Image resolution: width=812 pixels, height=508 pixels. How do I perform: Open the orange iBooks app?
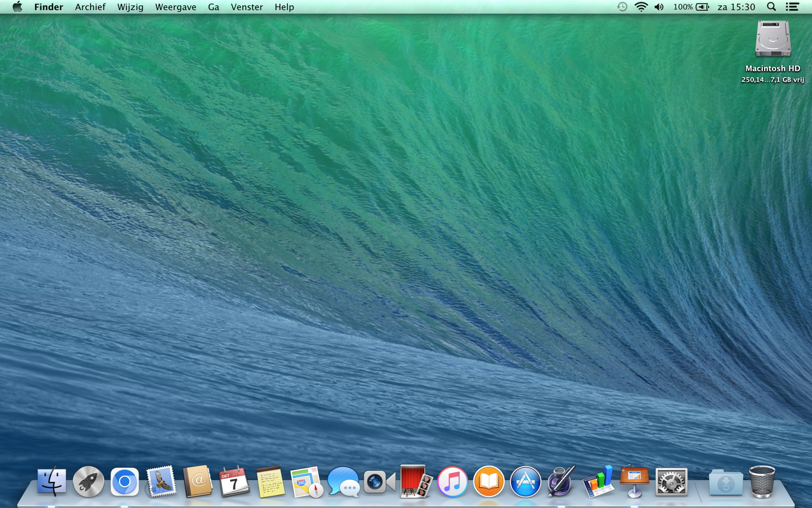tap(488, 482)
